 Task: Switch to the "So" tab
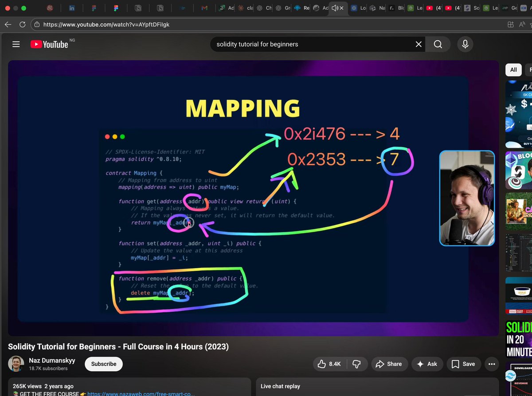click(x=473, y=8)
